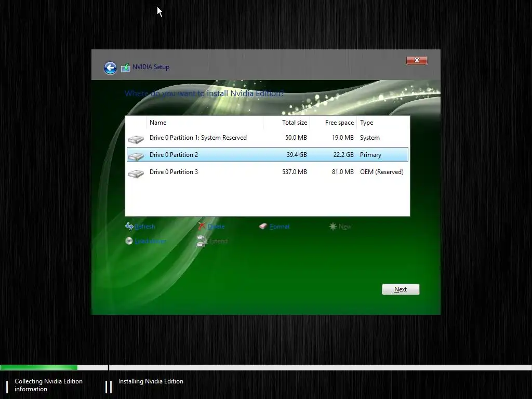
Task: Click the 39.4 GB total size value
Action: [297, 155]
